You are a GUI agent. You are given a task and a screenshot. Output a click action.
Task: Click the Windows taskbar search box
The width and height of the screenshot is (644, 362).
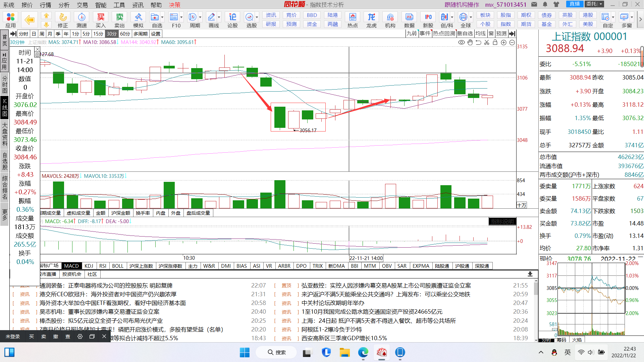point(276,352)
